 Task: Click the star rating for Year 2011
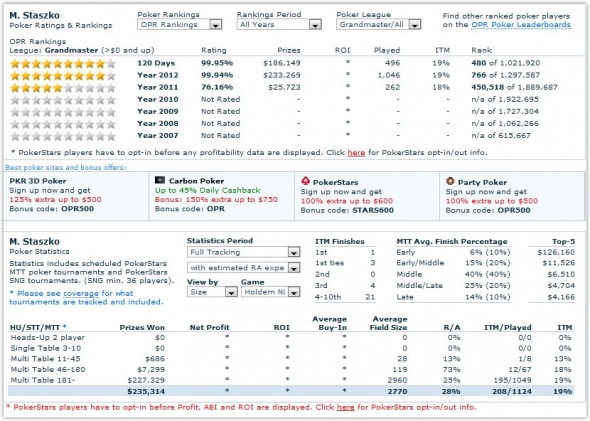point(63,88)
